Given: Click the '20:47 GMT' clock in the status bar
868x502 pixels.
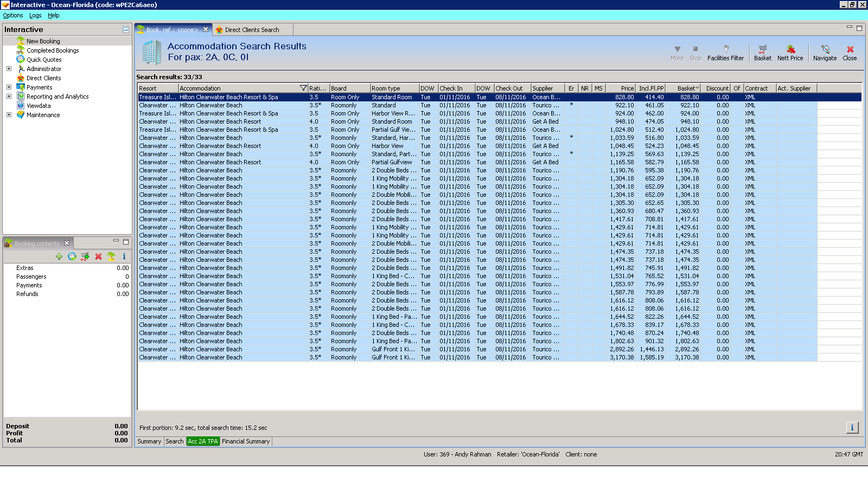Looking at the screenshot, I should pyautogui.click(x=848, y=454).
